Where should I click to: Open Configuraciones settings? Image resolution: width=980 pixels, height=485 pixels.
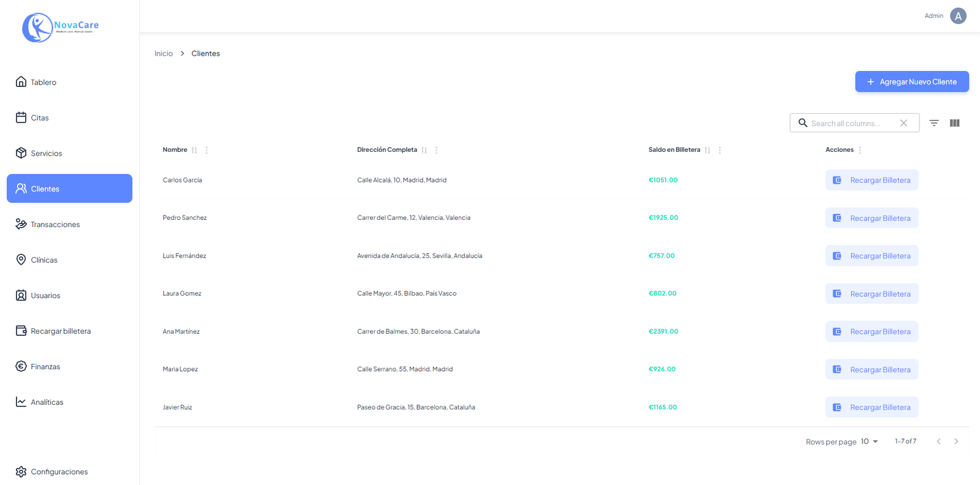pyautogui.click(x=59, y=472)
